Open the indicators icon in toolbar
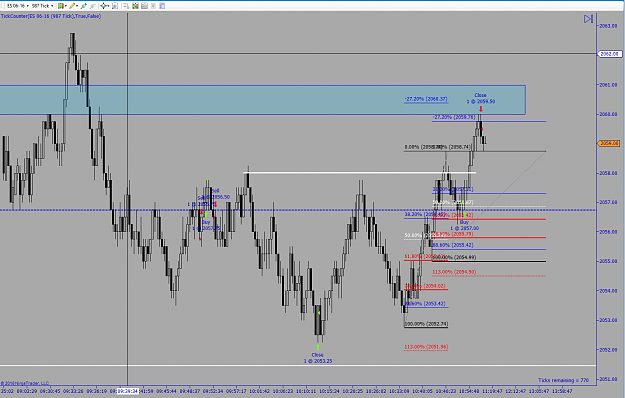Viewport: 625px width, 398px height. [x=144, y=6]
